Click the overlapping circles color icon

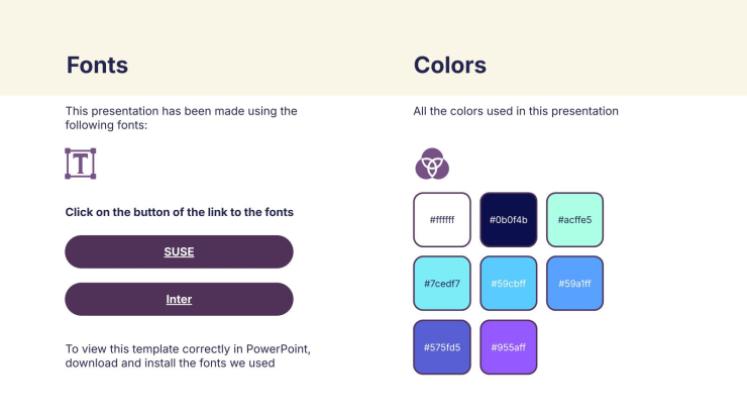[x=432, y=164]
